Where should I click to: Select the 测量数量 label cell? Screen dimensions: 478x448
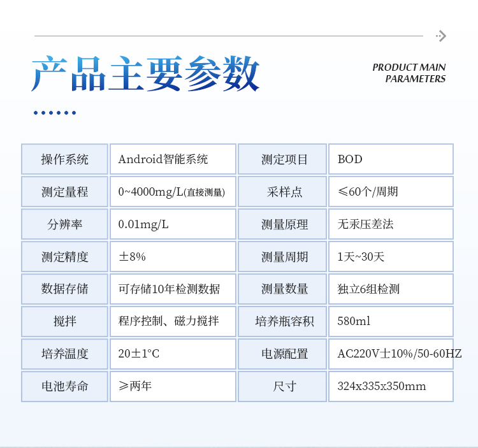(x=282, y=289)
